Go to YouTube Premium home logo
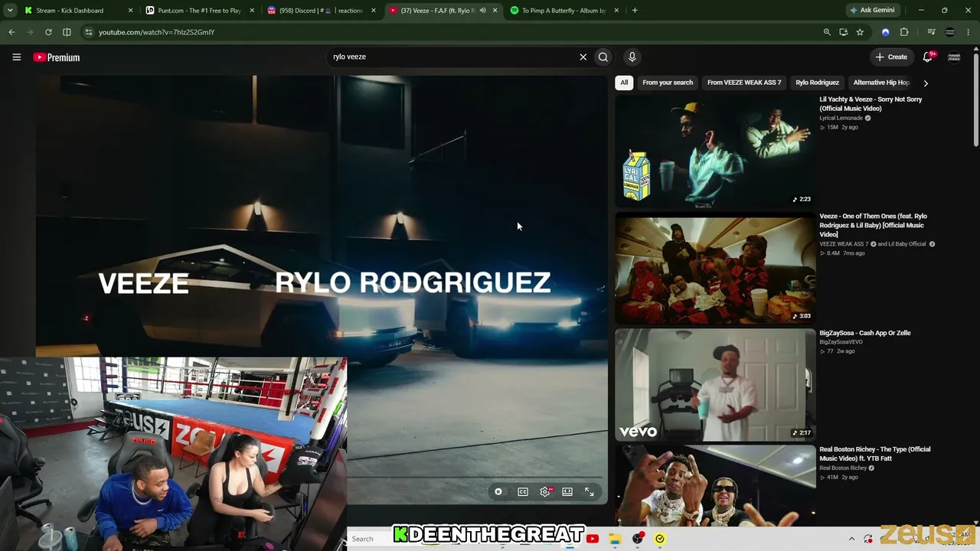980x551 pixels. 57,57
